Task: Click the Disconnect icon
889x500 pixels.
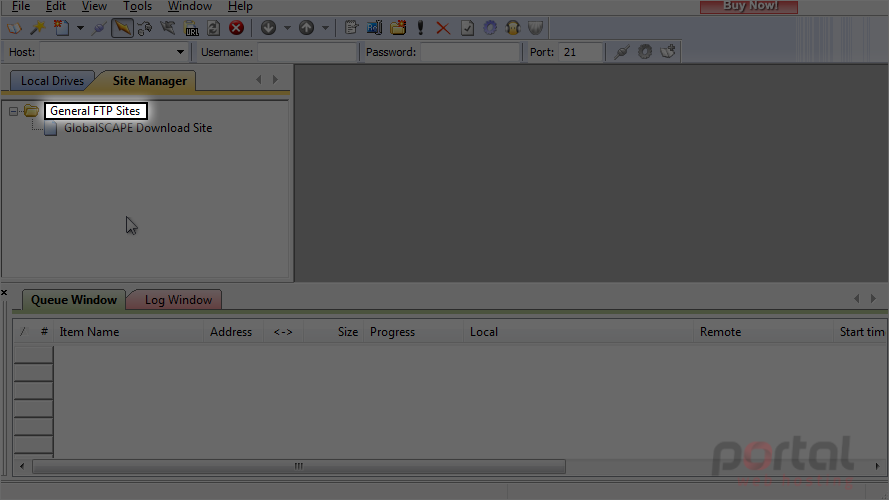Action: [x=145, y=28]
